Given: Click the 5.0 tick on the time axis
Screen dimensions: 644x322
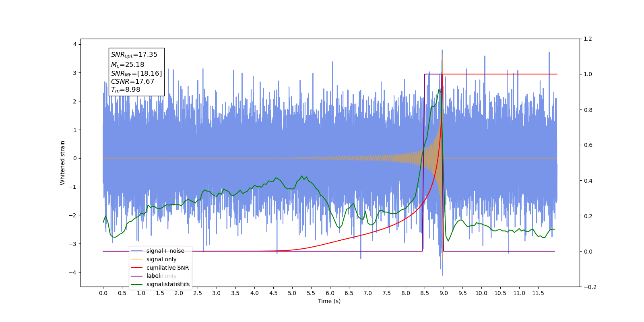Looking at the screenshot, I should 292,293.
